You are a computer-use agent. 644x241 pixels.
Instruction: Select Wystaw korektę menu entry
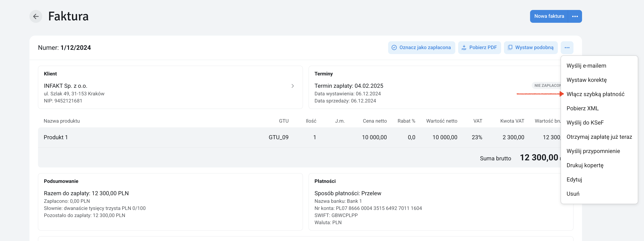tap(599, 80)
